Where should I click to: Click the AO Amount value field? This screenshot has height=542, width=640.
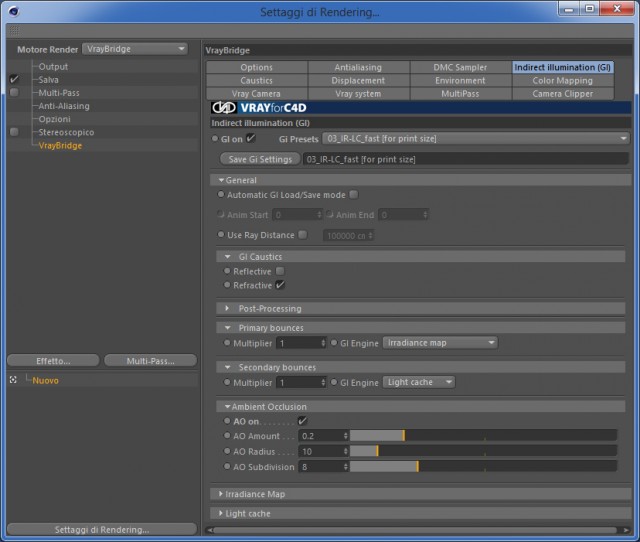coord(323,436)
